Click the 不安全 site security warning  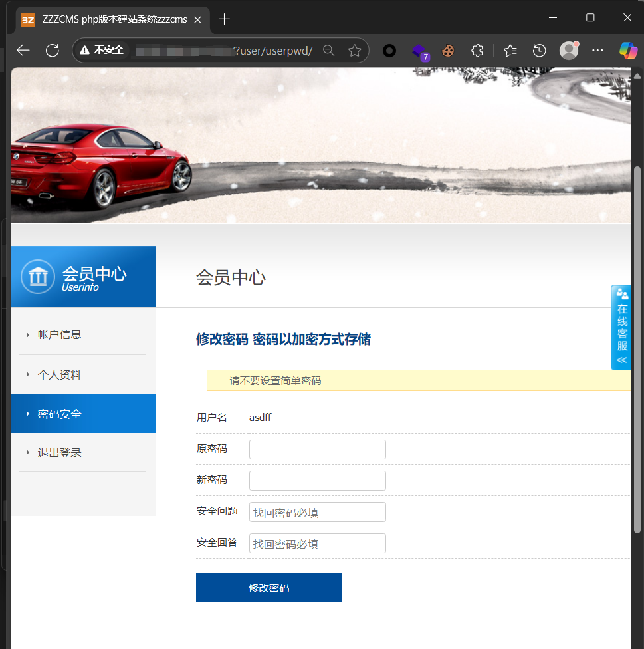102,51
